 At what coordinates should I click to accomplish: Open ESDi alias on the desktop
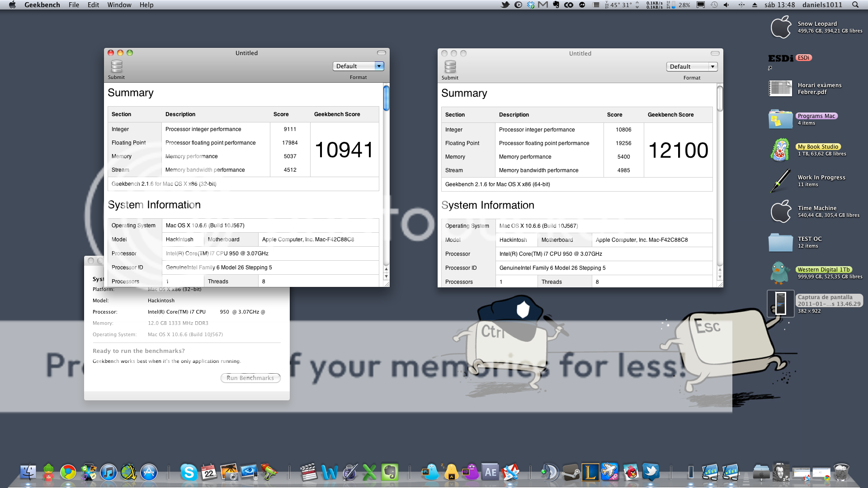tap(781, 59)
